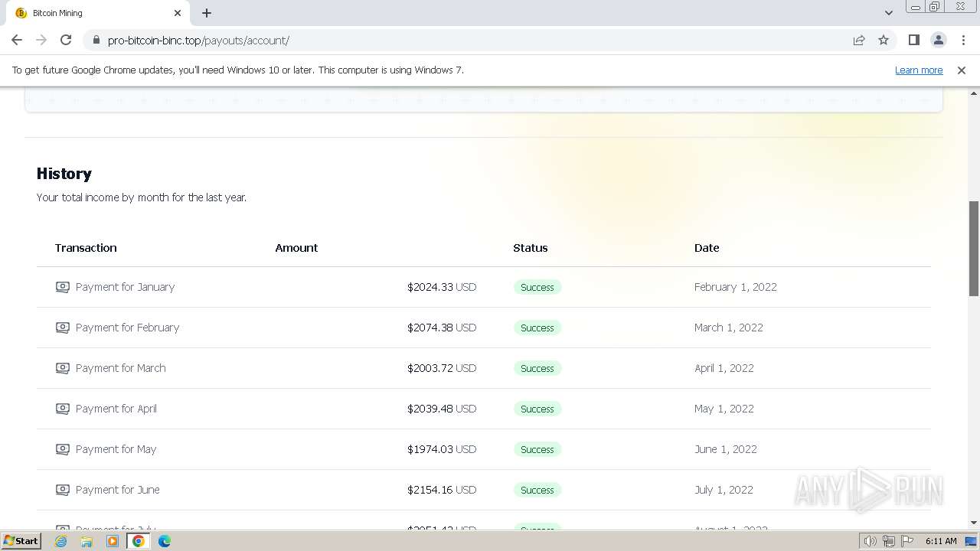Screen dimensions: 980x551
Task: Click the back navigation arrow
Action: [17, 40]
